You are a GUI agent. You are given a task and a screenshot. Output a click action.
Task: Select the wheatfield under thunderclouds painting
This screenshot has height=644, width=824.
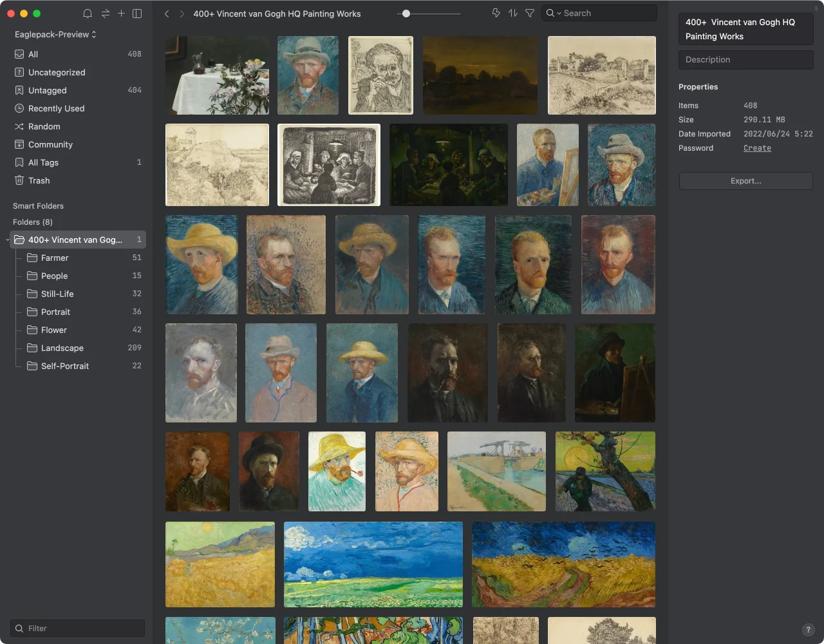click(373, 564)
